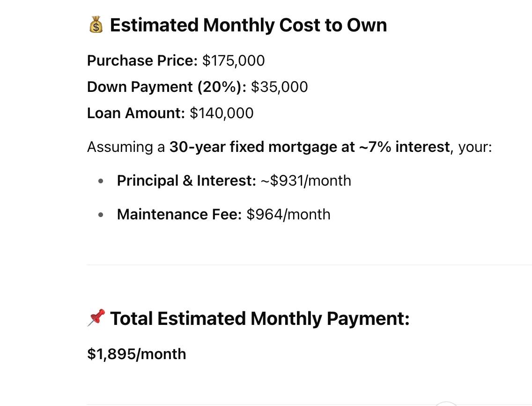Click the bullet before Principal & Interest

click(x=101, y=181)
